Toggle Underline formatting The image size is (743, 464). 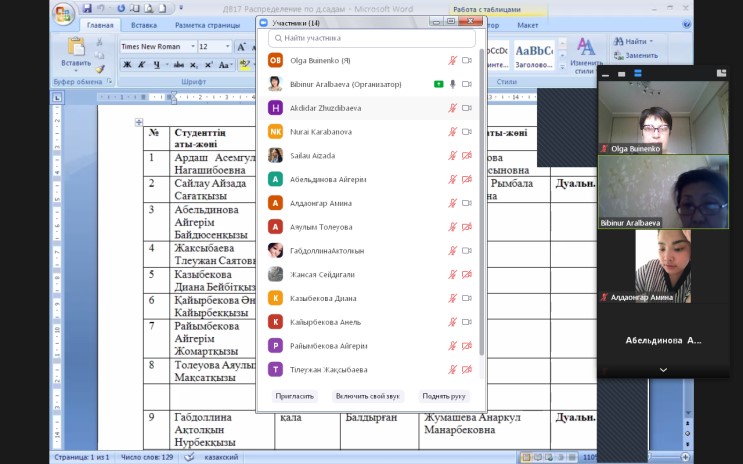pos(156,65)
